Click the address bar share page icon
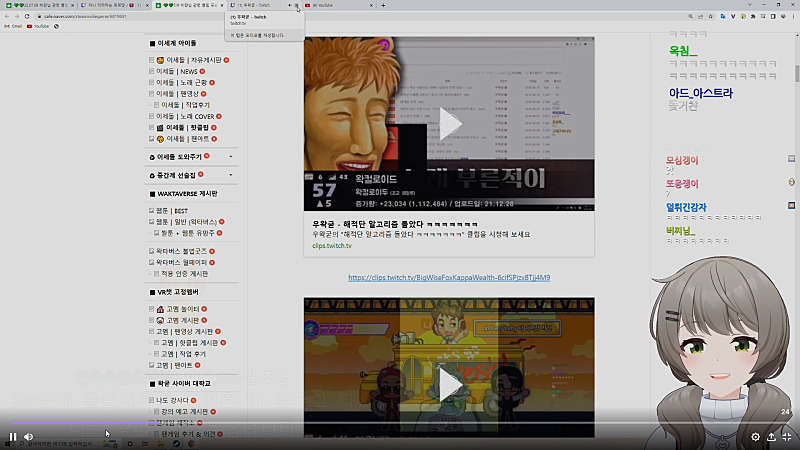Image resolution: width=800 pixels, height=450 pixels. coord(701,16)
